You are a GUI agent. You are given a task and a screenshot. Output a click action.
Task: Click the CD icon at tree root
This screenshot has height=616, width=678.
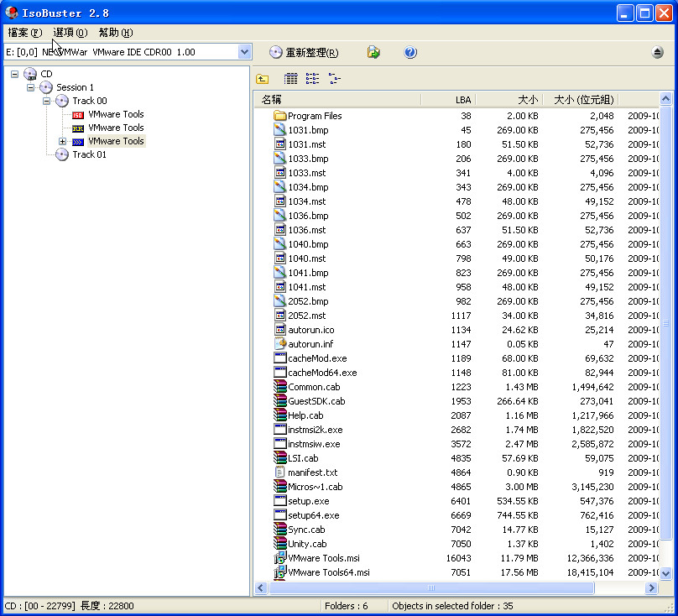click(30, 73)
